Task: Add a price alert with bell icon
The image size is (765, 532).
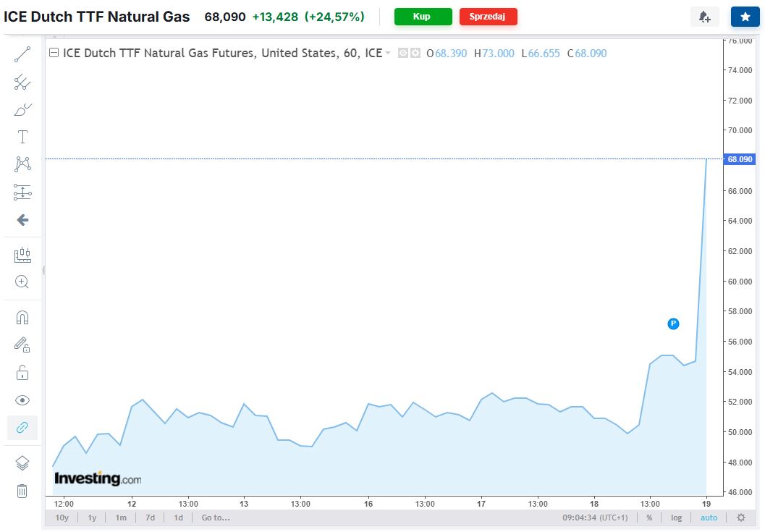Action: click(704, 17)
